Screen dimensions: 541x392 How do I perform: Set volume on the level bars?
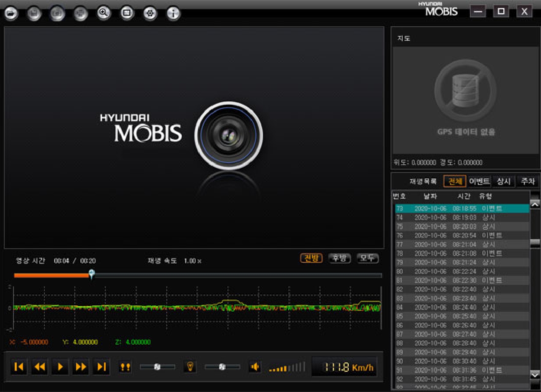287,367
